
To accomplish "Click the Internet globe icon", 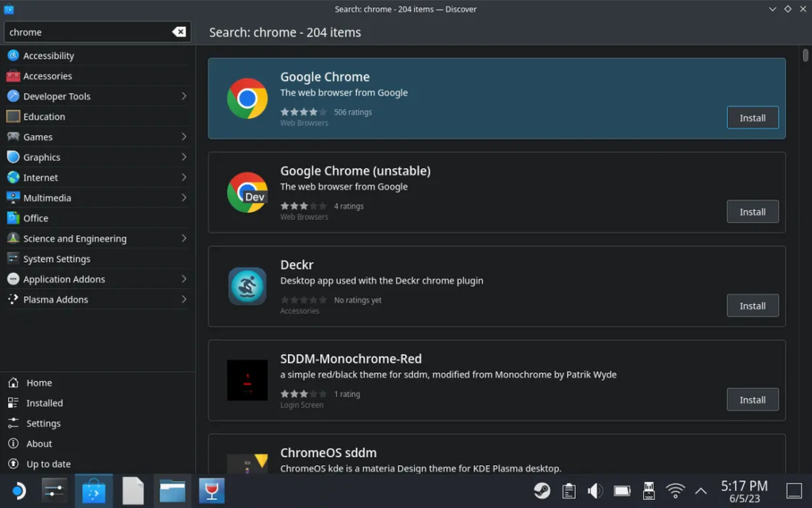I will click(13, 177).
